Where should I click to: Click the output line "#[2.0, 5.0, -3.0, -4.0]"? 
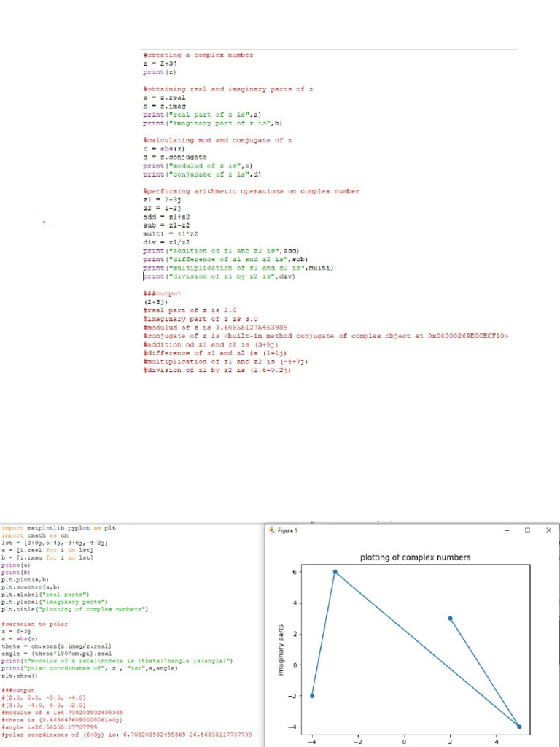pos(43,698)
